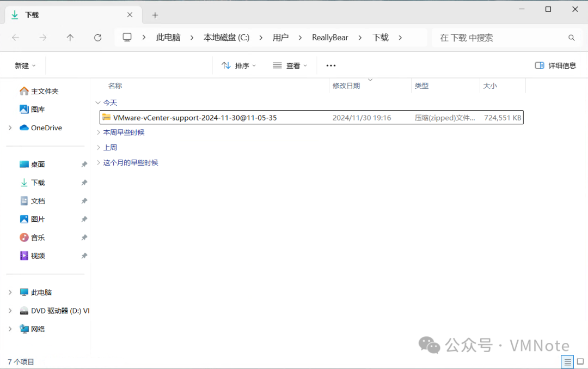Select DVD 驱动器 (D:) in sidebar

coord(54,311)
